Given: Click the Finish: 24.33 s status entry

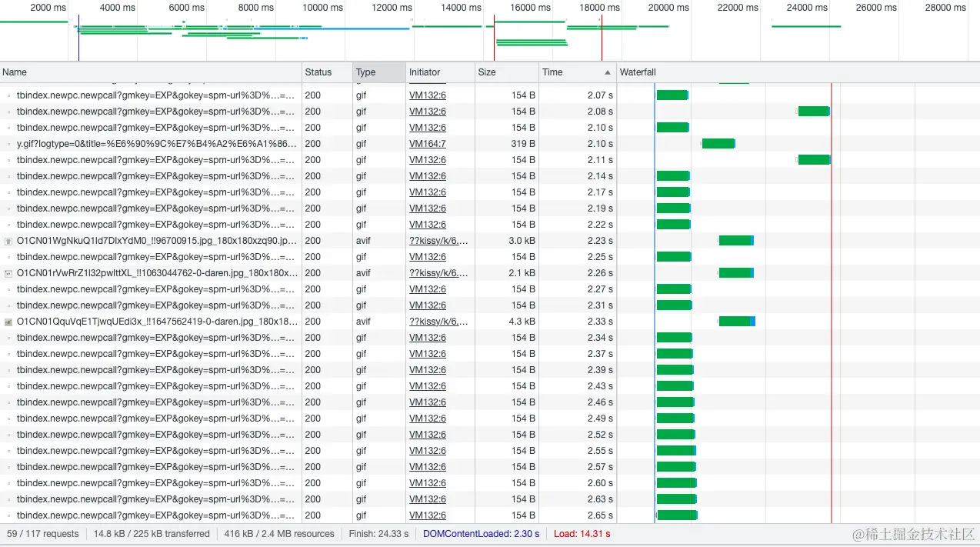Looking at the screenshot, I should point(378,534).
